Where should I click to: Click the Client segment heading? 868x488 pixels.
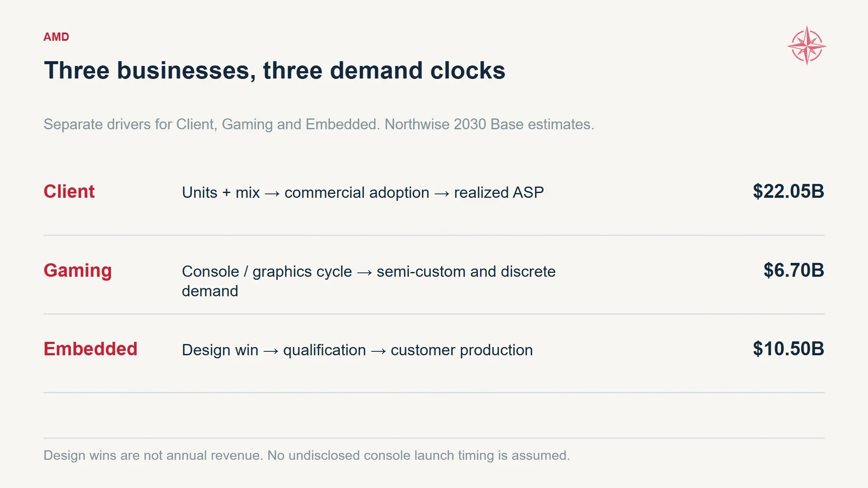pos(69,191)
